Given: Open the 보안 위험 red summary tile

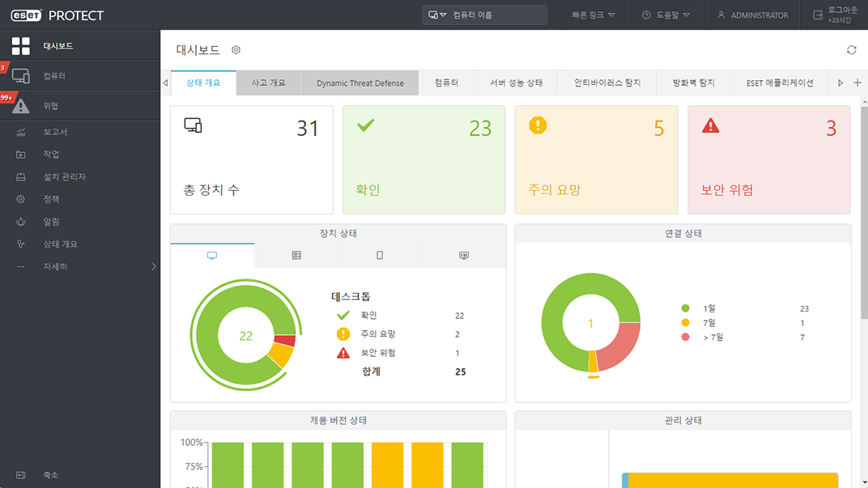Looking at the screenshot, I should tap(768, 159).
